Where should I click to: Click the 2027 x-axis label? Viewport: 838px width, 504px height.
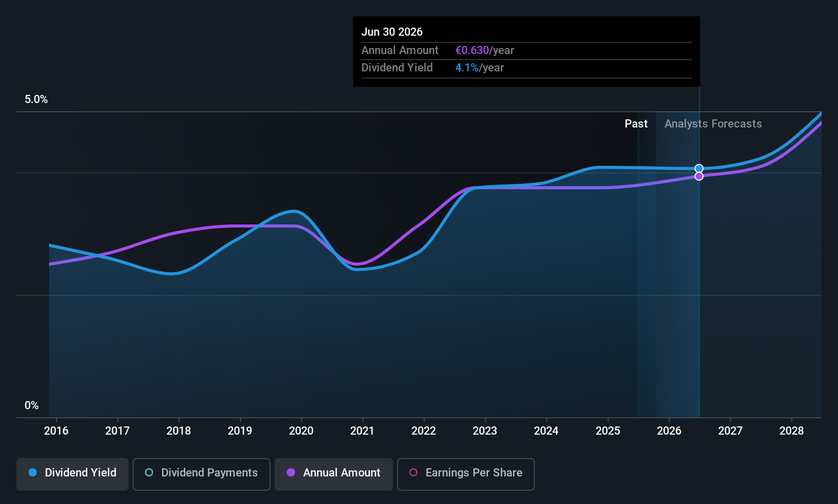pyautogui.click(x=730, y=431)
